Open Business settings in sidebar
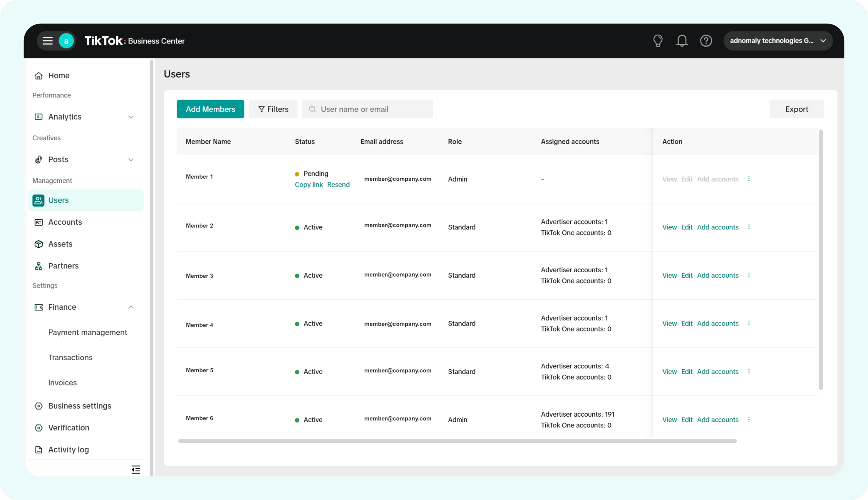868x500 pixels. click(x=79, y=406)
